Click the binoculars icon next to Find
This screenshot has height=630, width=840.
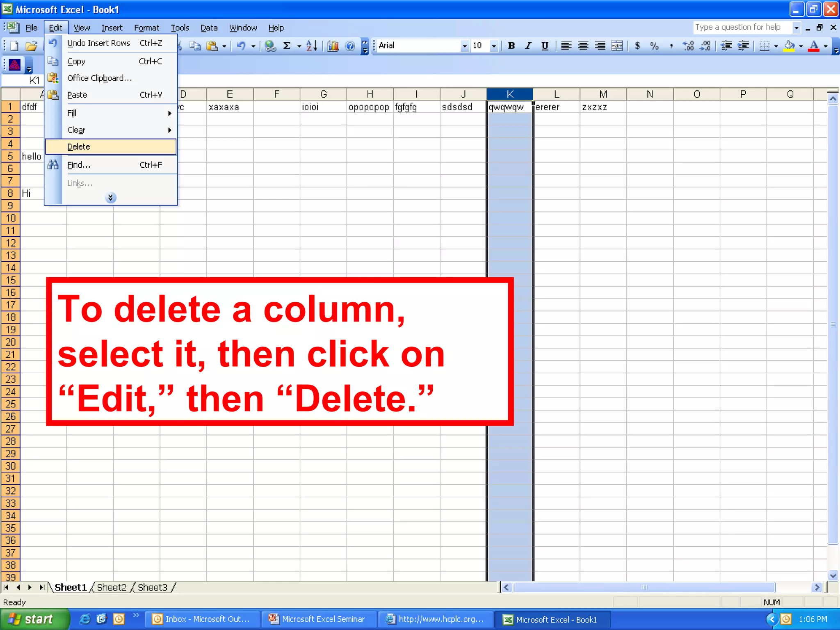[x=53, y=165]
